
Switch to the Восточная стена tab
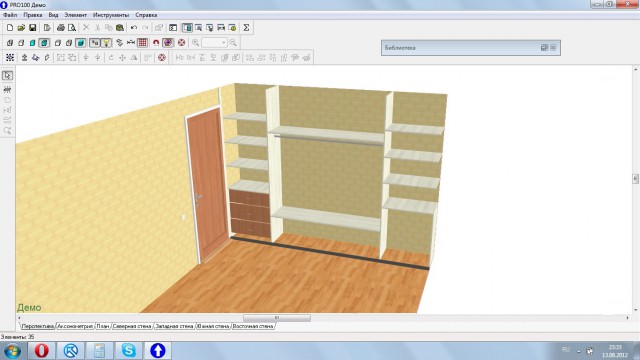click(x=253, y=326)
